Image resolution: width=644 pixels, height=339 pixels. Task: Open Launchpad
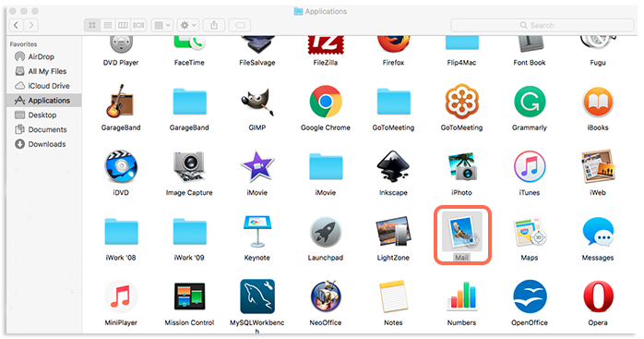coord(326,231)
